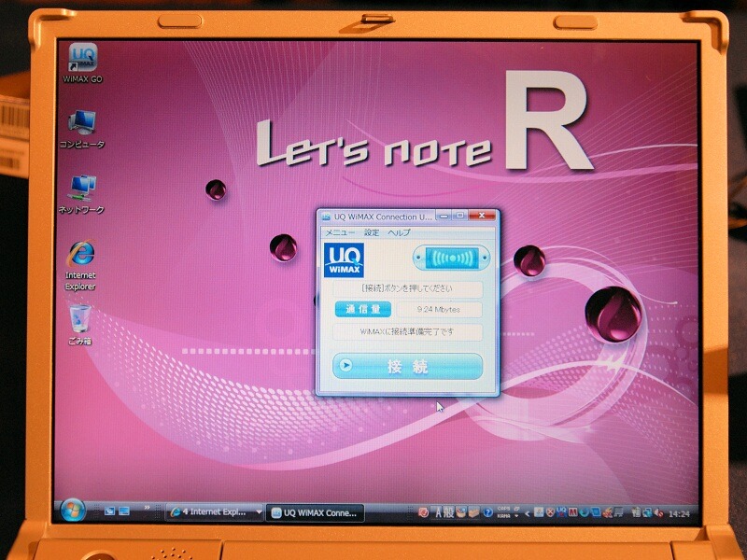Click the UQ WiMAX system tray icon

[561, 511]
